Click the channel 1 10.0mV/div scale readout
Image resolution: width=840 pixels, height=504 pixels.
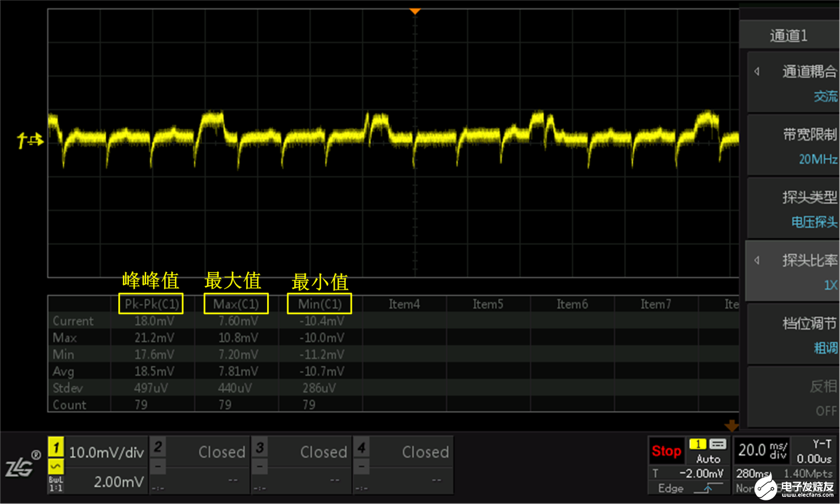pyautogui.click(x=106, y=453)
